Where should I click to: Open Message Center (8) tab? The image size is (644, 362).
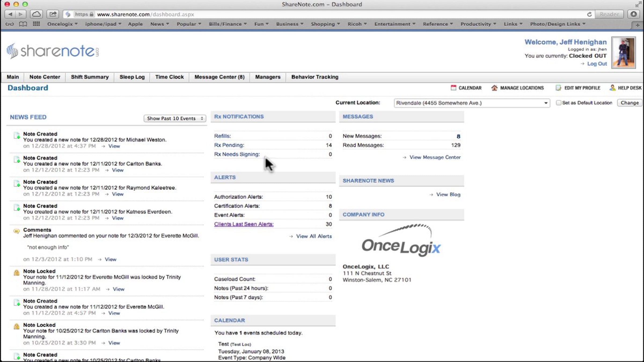219,77
